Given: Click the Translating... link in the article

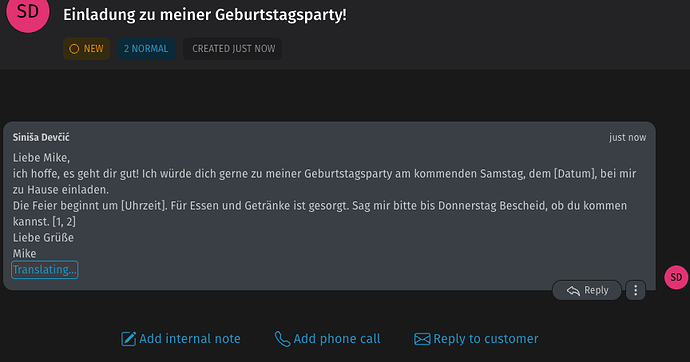Looking at the screenshot, I should (x=44, y=270).
